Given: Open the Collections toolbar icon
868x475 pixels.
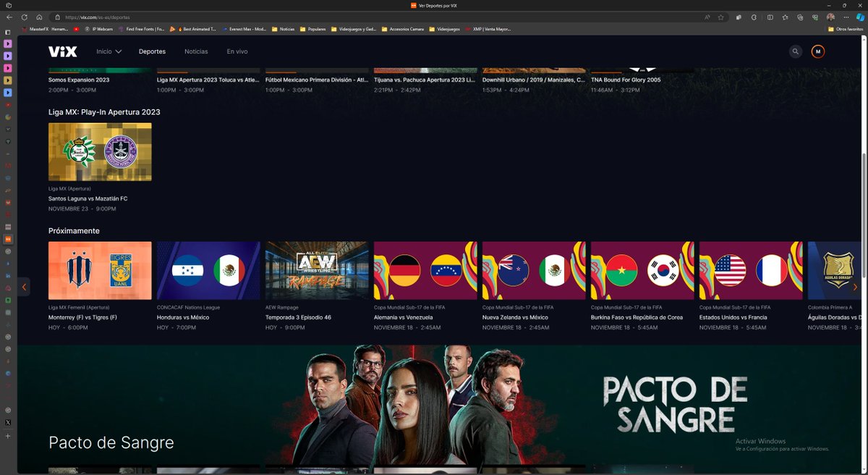Looking at the screenshot, I should tap(801, 17).
